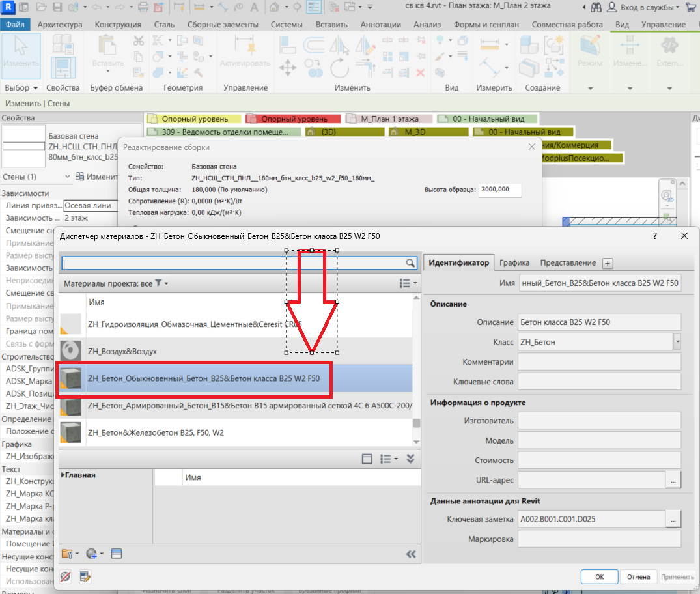This screenshot has width=700, height=594.
Task: Click the create new material sphere icon
Action: pyautogui.click(x=92, y=554)
